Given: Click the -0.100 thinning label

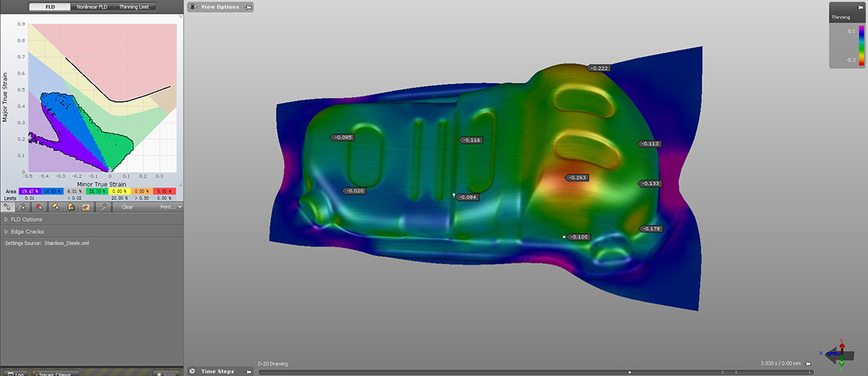Looking at the screenshot, I should 579,237.
